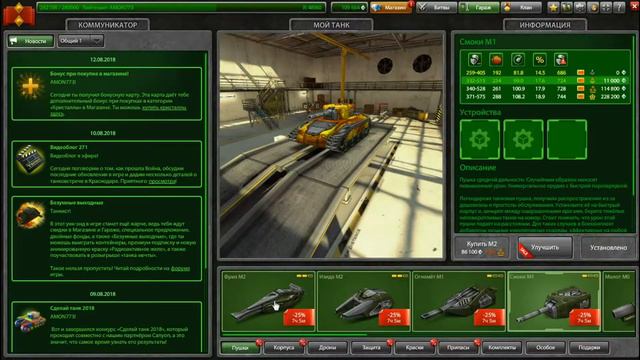Click the damage stat icon in Смоки M1 table

click(x=475, y=60)
